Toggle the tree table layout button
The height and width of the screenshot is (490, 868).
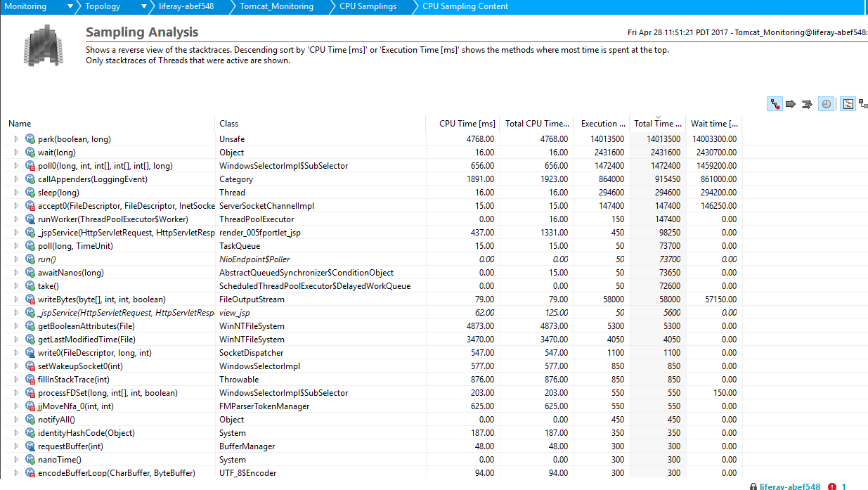[x=848, y=104]
